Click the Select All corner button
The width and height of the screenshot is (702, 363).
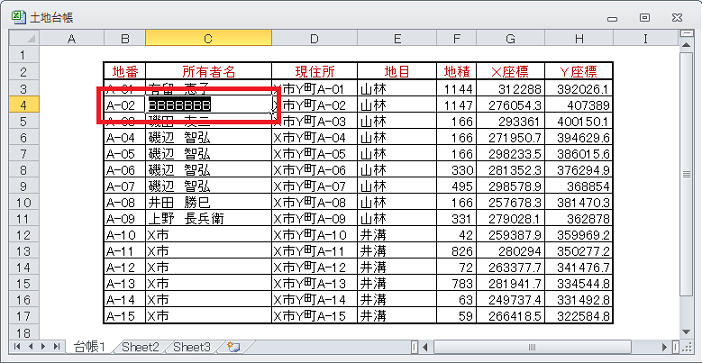pyautogui.click(x=25, y=38)
